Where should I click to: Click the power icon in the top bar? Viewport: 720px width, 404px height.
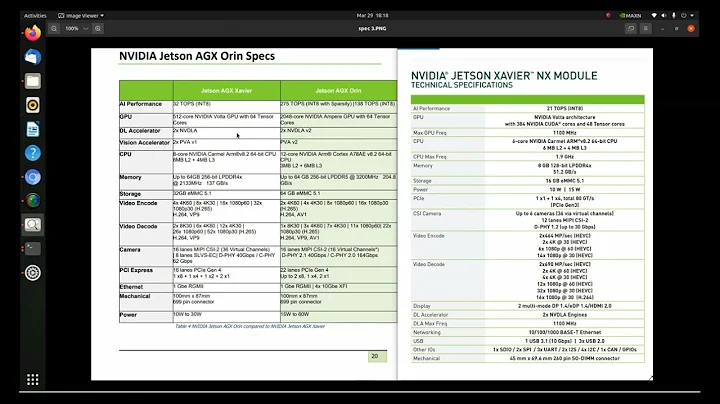pyautogui.click(x=684, y=16)
